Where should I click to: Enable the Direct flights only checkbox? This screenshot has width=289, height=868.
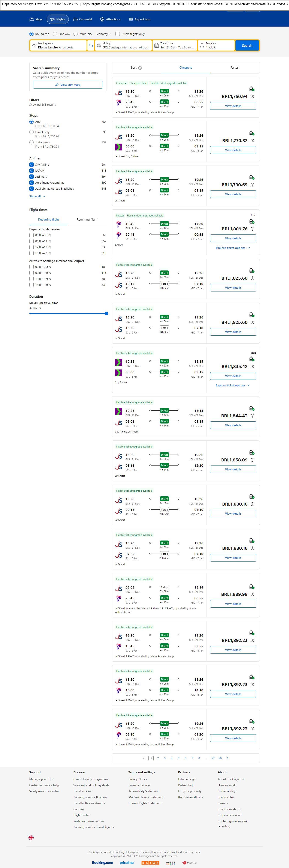pyautogui.click(x=118, y=34)
